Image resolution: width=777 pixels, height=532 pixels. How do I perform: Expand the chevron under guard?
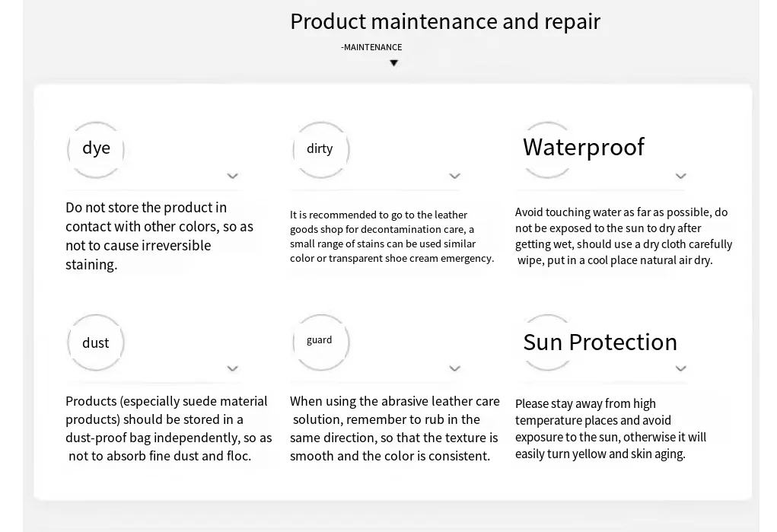tap(454, 368)
